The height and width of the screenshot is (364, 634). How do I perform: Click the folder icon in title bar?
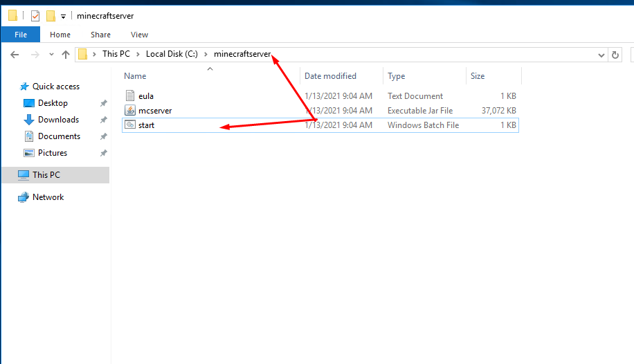point(12,16)
